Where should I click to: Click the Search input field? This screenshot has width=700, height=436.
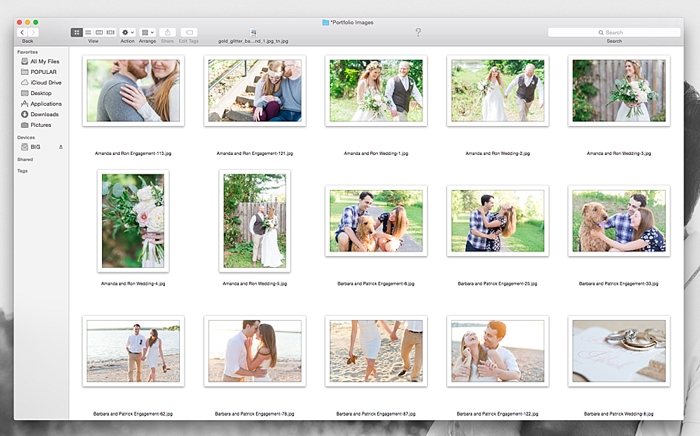614,33
